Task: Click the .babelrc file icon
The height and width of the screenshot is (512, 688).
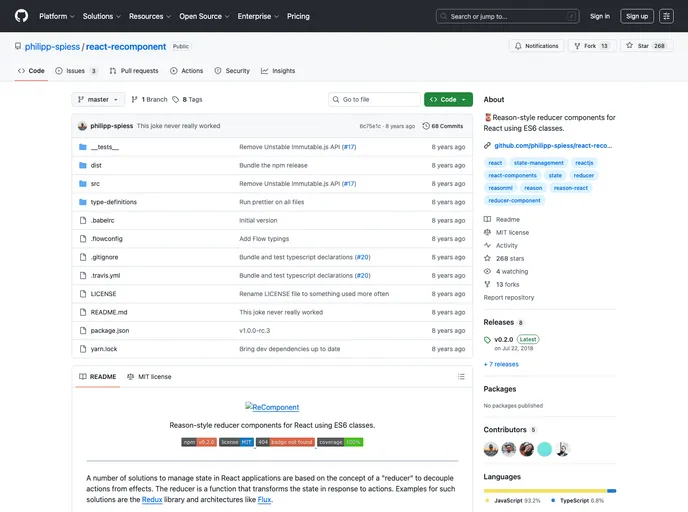Action: [x=83, y=220]
